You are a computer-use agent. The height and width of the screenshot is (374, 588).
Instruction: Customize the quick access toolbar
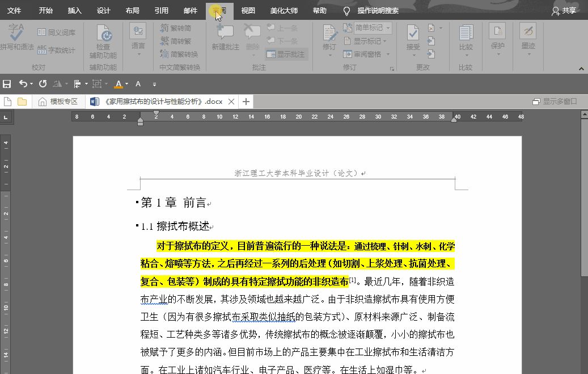coord(154,84)
